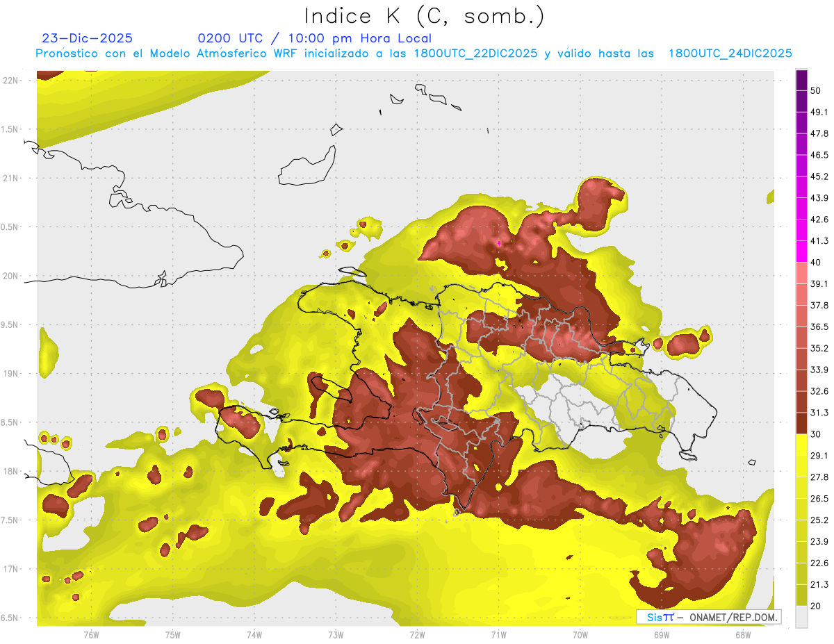Click the 22N latitude axis label

(x=10, y=81)
